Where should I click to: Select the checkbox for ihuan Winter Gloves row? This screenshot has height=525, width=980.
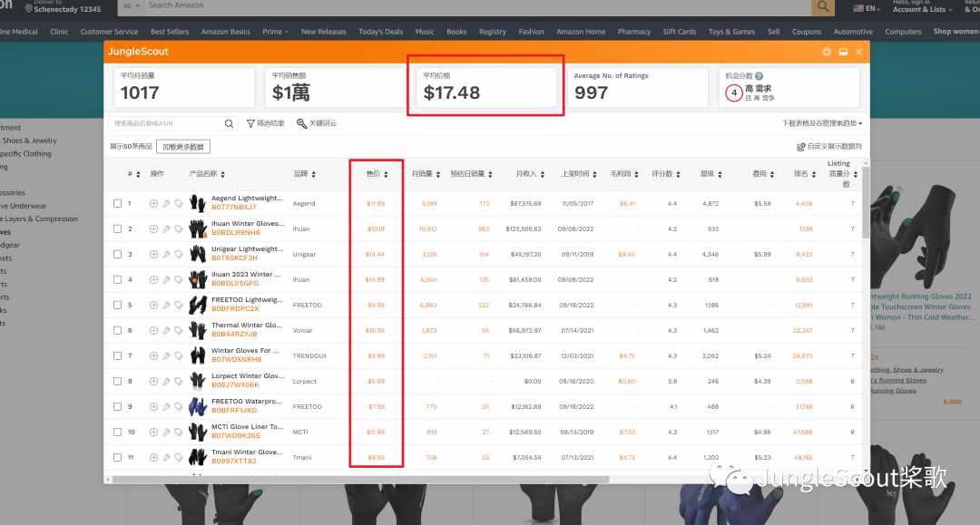click(117, 229)
